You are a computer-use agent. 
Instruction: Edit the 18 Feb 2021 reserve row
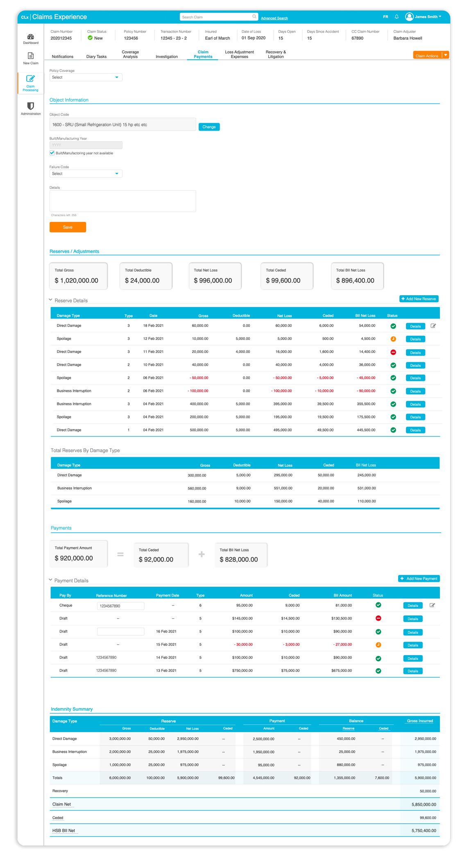[433, 326]
